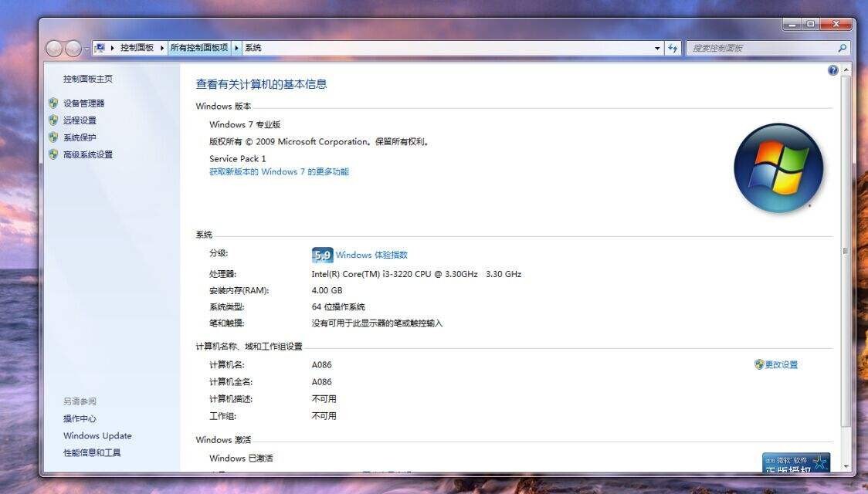
Task: Click the 5.9 experience index rating badge
Action: tap(322, 255)
